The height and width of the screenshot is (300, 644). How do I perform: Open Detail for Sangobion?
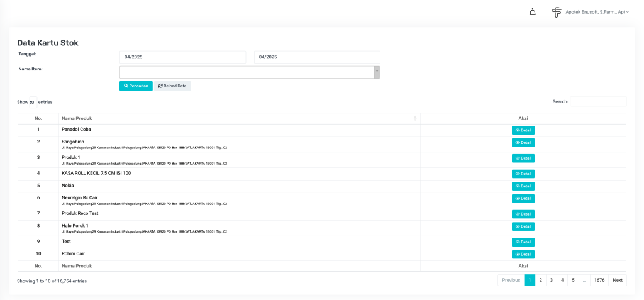tap(523, 143)
